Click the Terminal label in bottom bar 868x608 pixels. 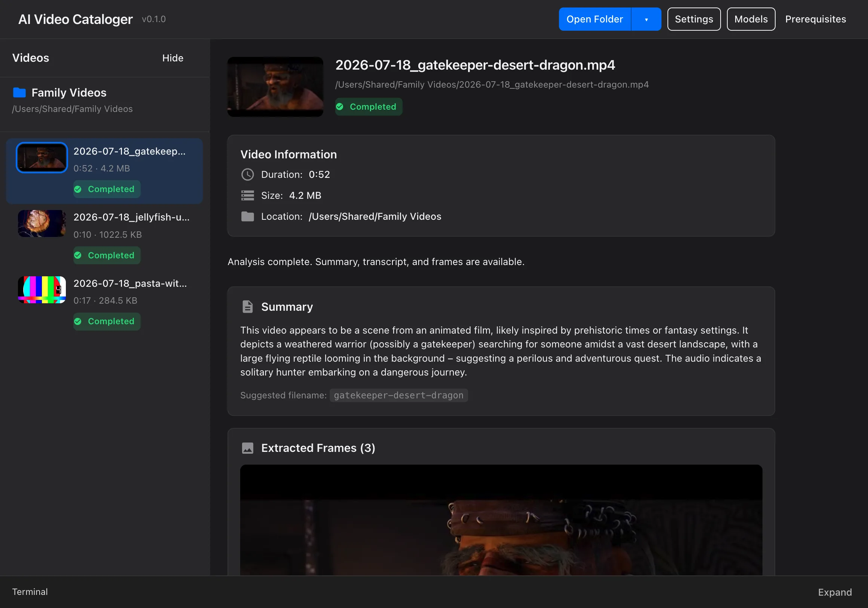click(x=30, y=592)
